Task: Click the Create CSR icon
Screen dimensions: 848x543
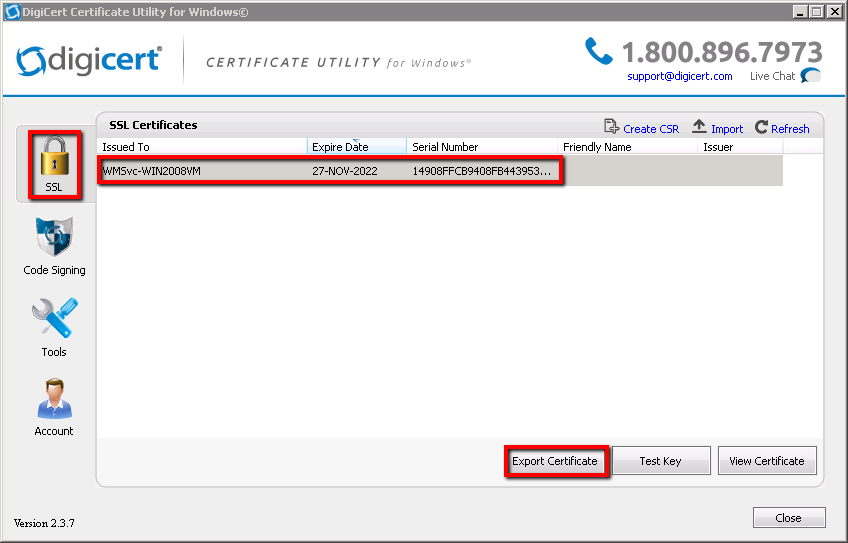Action: (x=612, y=128)
